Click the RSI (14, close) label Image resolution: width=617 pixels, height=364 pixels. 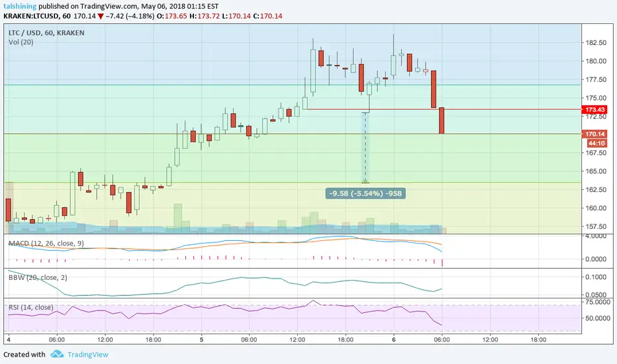30,307
